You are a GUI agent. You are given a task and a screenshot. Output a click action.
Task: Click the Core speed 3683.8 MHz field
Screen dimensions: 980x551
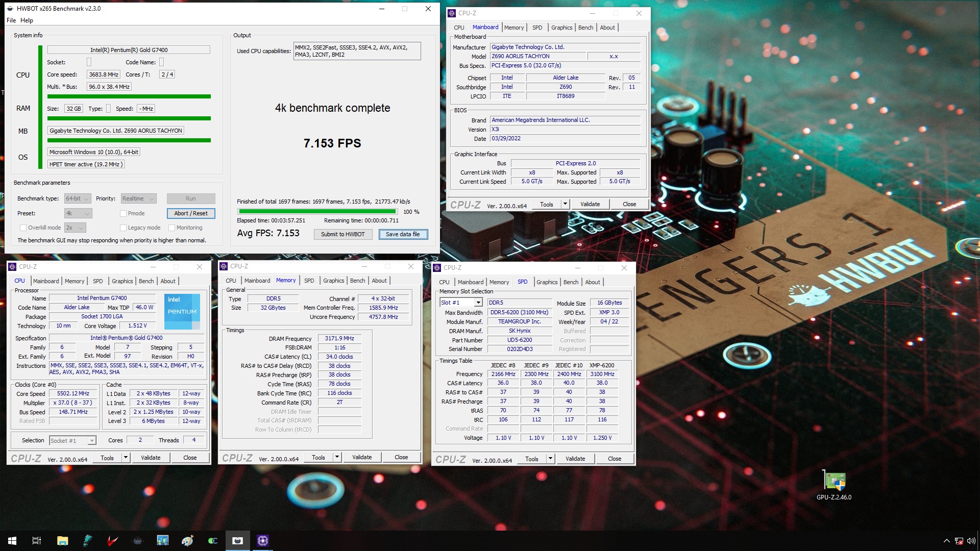coord(104,74)
